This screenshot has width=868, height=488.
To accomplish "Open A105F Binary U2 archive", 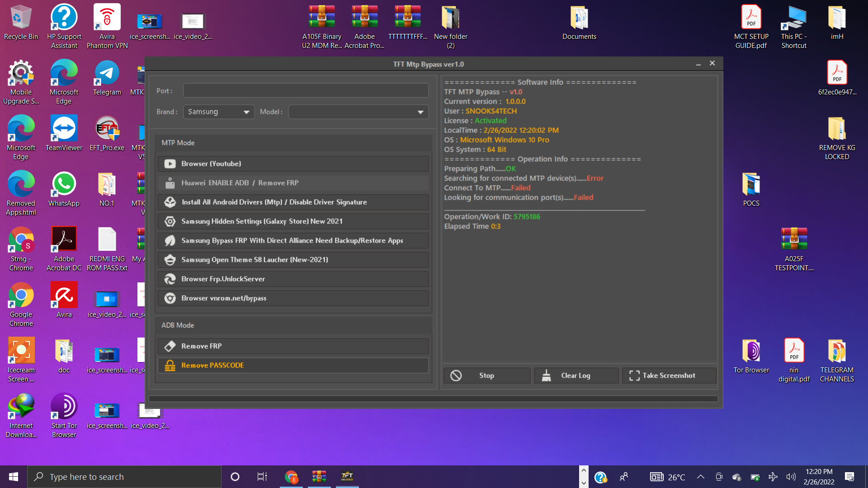I will [322, 26].
